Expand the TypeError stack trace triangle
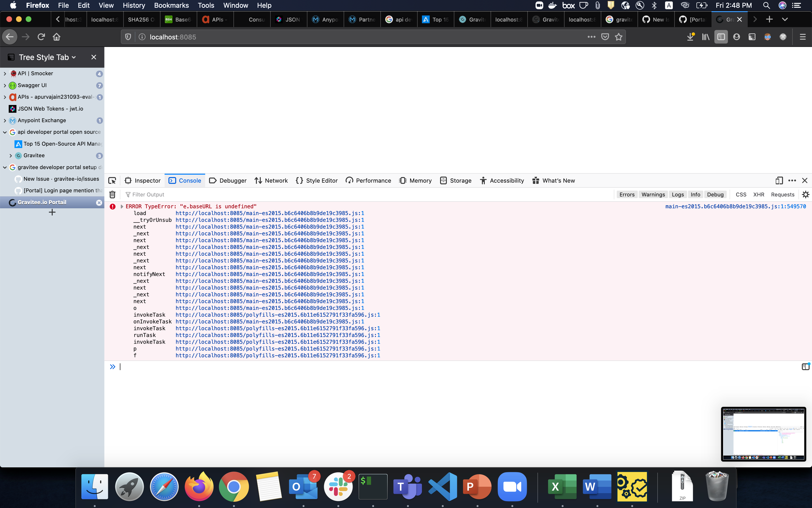The width and height of the screenshot is (812, 508). click(122, 206)
